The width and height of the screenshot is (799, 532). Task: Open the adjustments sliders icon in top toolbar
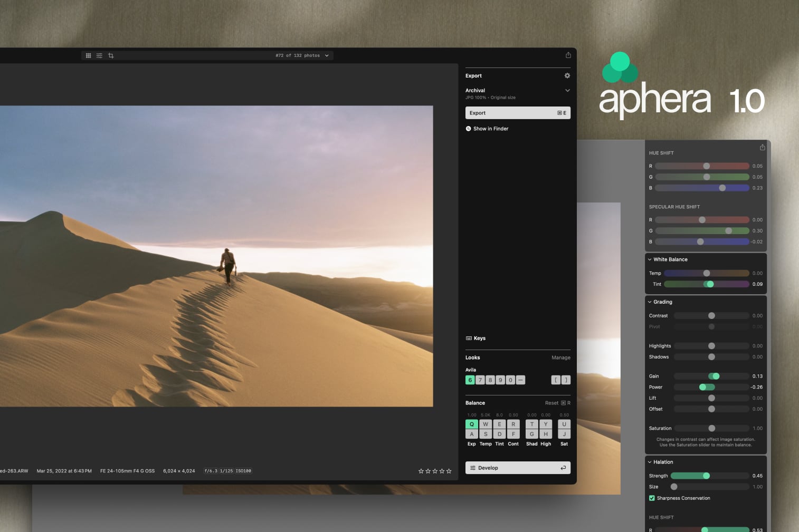pos(99,55)
